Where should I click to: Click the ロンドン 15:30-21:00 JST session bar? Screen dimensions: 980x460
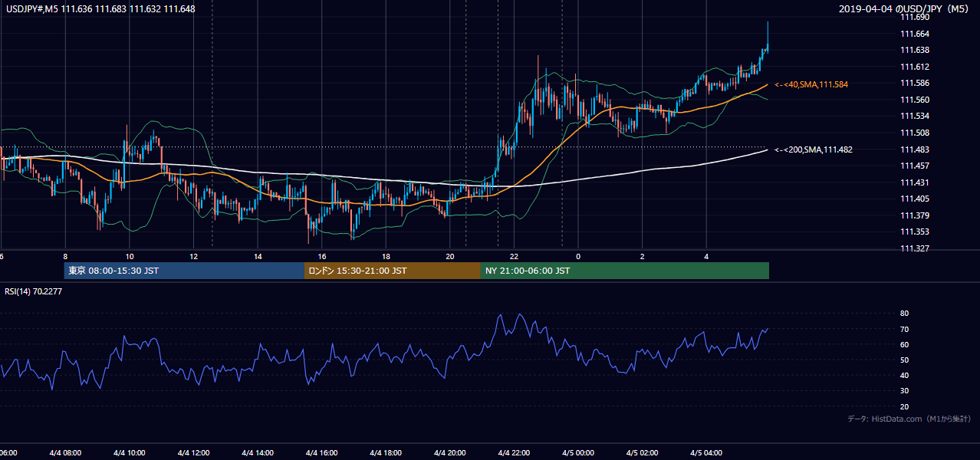pyautogui.click(x=393, y=271)
